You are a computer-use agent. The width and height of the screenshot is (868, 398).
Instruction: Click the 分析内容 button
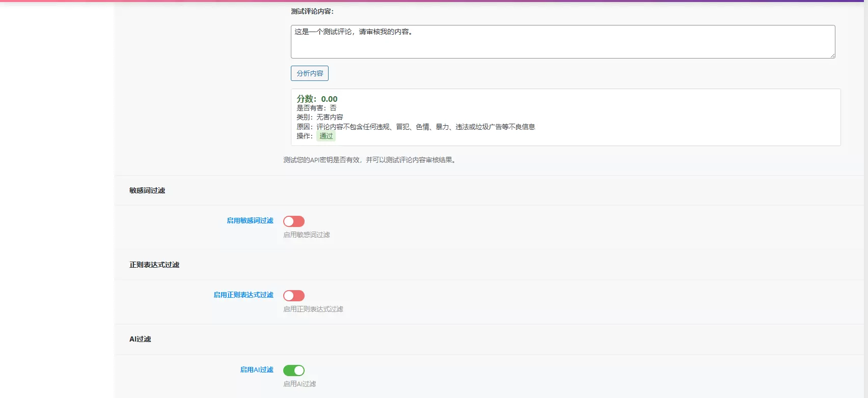pos(310,73)
